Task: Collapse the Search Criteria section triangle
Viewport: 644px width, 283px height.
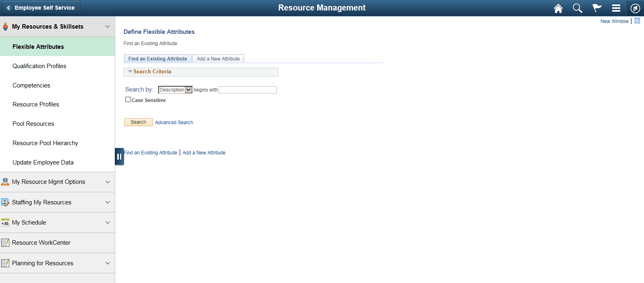Action: tap(130, 71)
